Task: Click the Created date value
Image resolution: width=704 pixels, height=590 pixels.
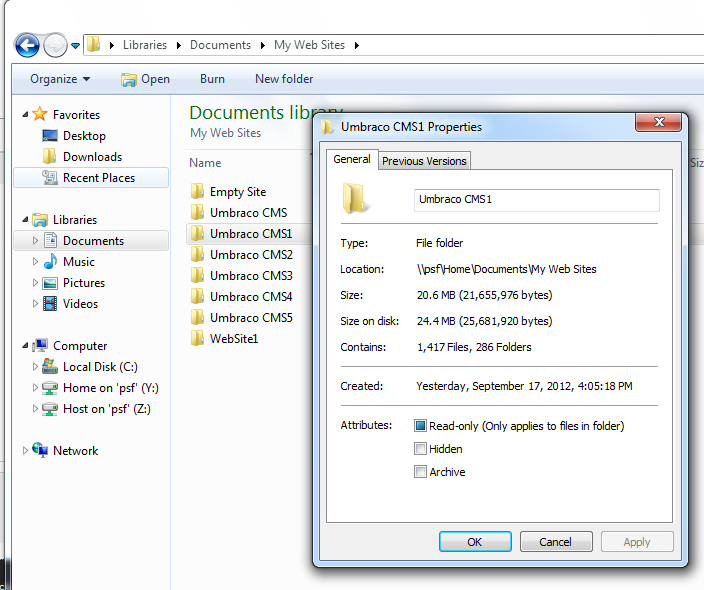Action: coord(524,386)
